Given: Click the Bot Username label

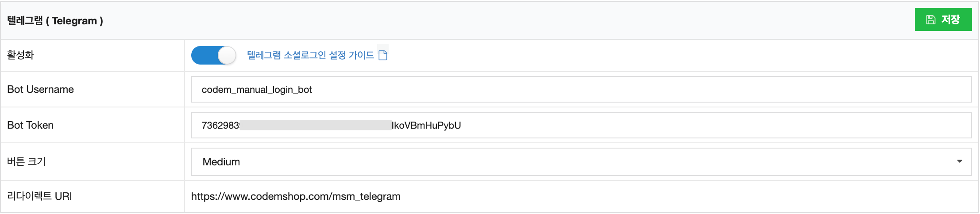Looking at the screenshot, I should (40, 89).
